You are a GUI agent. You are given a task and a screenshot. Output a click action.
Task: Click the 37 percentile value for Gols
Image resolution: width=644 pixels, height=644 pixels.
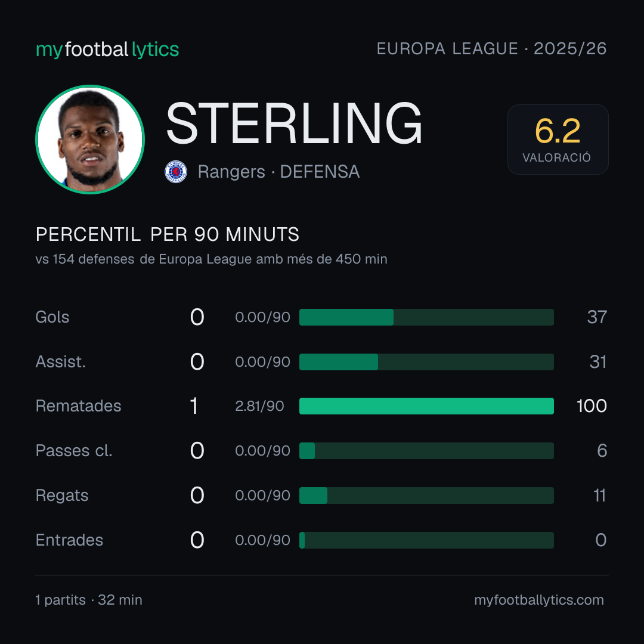[597, 317]
